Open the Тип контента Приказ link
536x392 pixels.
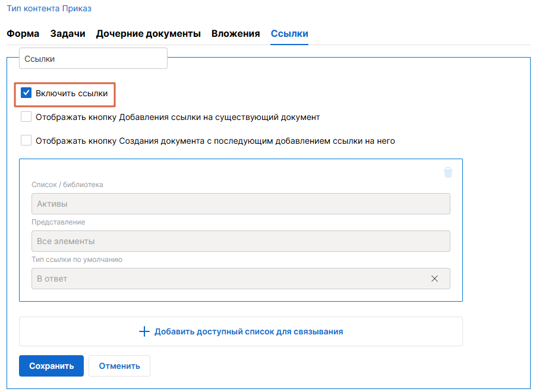pos(49,8)
